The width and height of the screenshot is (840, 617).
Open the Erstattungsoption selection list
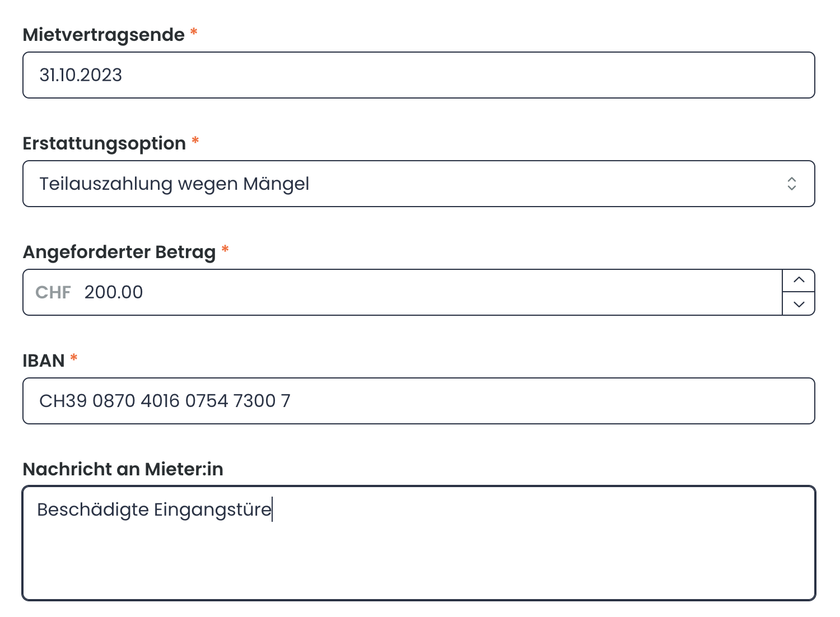[x=392, y=183]
